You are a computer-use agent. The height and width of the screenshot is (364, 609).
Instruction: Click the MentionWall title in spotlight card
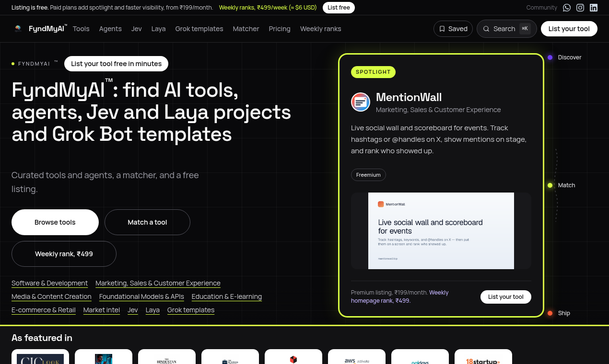click(409, 97)
